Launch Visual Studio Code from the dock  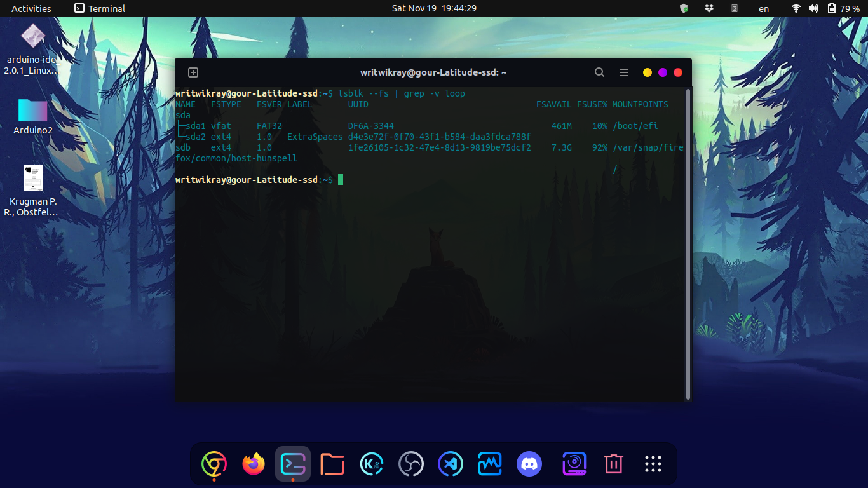tap(451, 464)
